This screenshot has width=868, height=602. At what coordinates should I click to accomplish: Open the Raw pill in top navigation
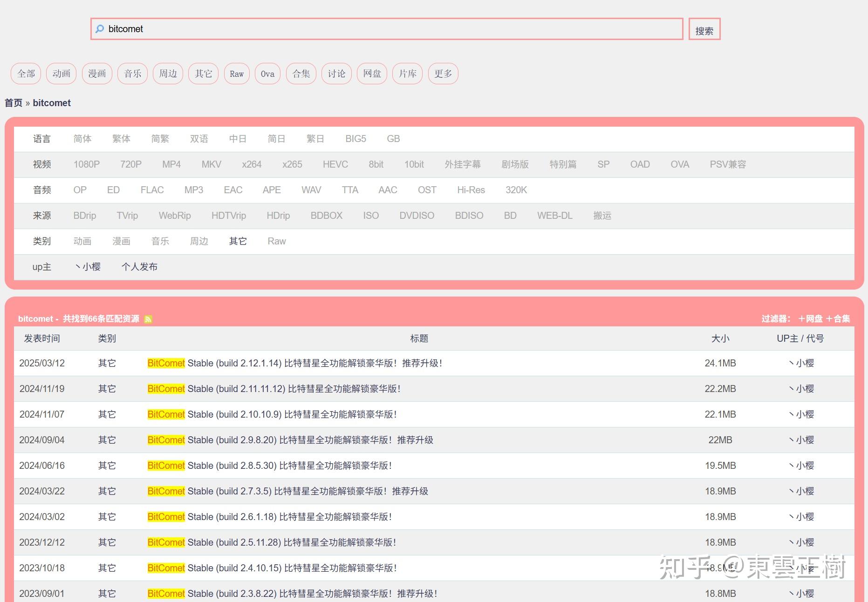(x=237, y=74)
